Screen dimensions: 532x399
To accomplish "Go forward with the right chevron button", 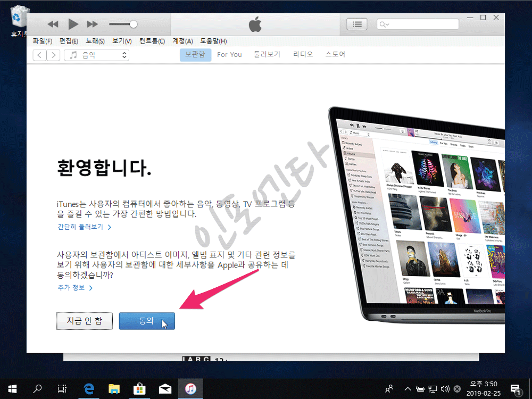I will [53, 55].
